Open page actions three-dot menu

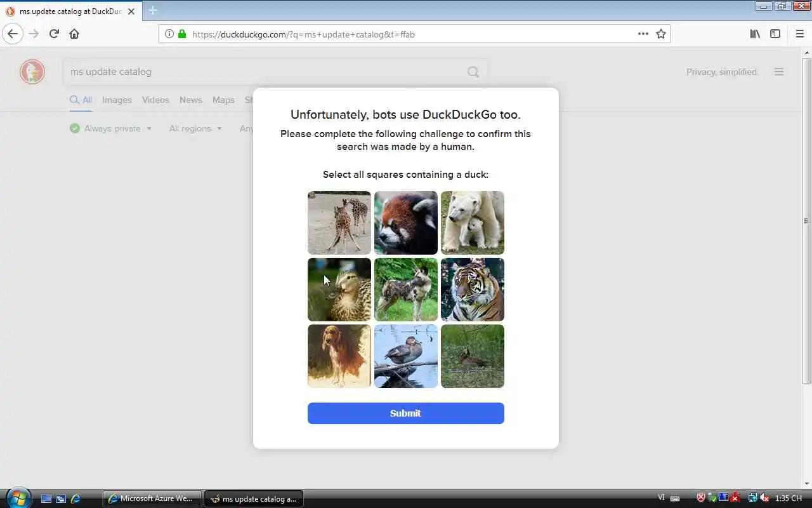pos(643,34)
